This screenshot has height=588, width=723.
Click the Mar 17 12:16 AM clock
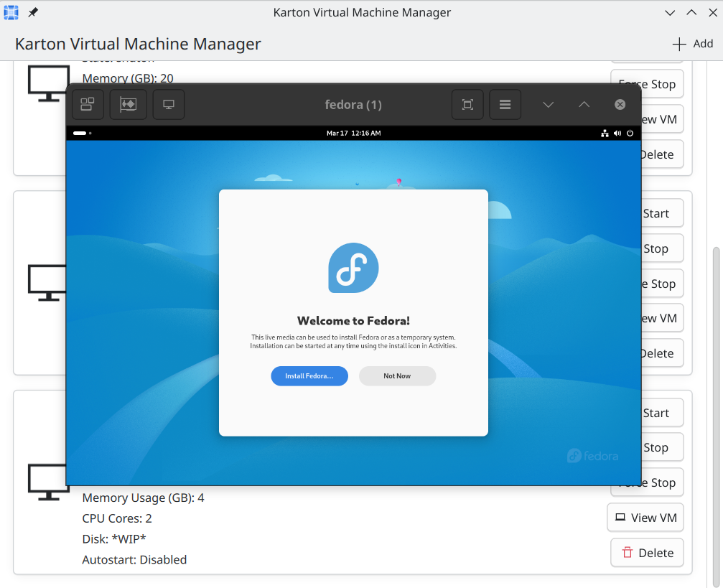(x=354, y=134)
